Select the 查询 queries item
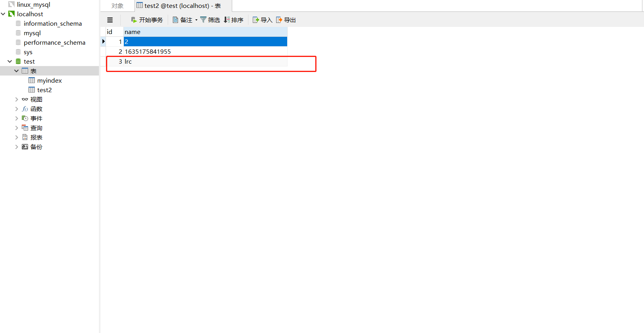Viewport: 644px width, 333px height. 36,128
